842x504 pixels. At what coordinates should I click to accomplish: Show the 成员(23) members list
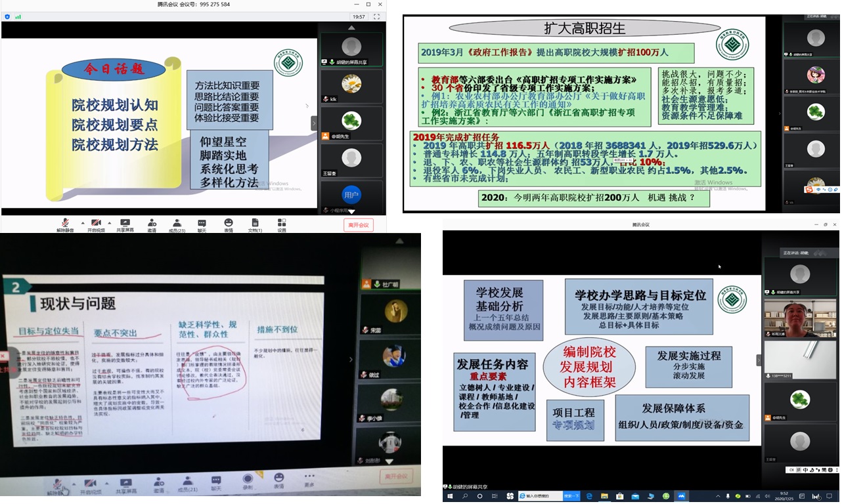click(177, 224)
